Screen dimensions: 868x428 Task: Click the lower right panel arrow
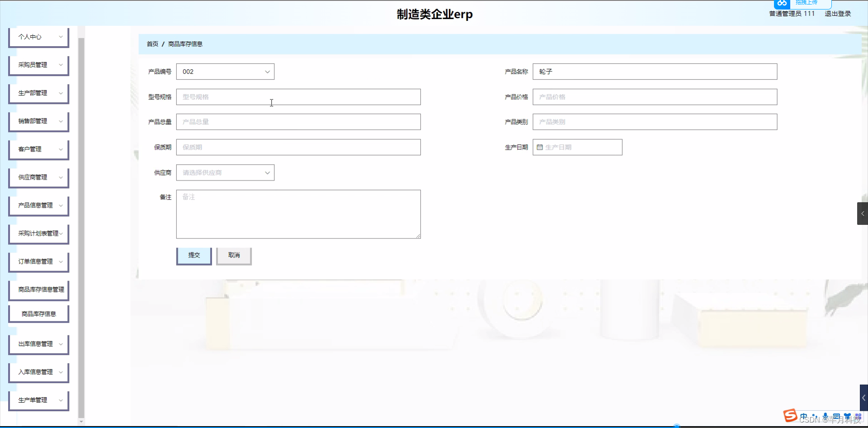[863, 398]
